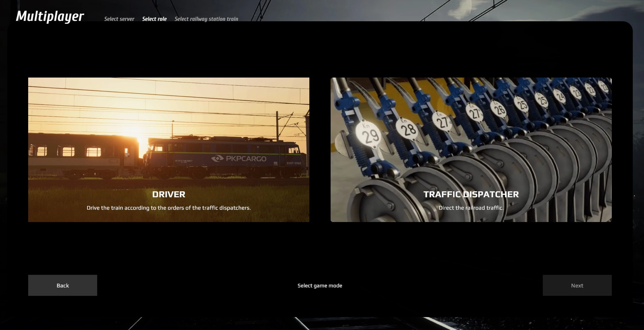Click the DRIVER heading text
The width and height of the screenshot is (644, 330).
[168, 194]
